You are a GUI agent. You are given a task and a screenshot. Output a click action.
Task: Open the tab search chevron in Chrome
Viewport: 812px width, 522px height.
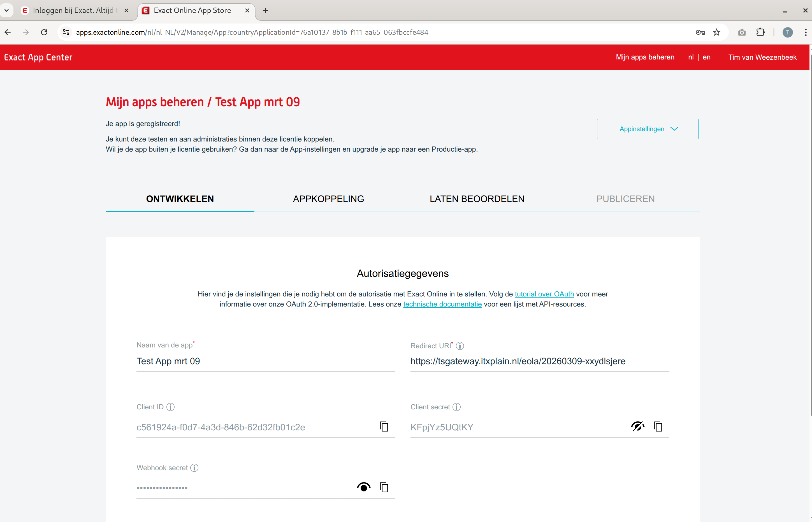point(6,11)
